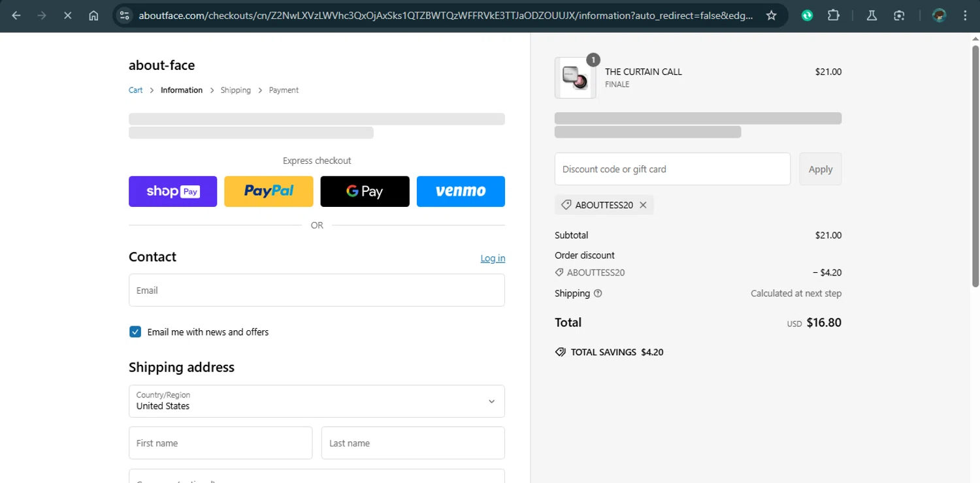The width and height of the screenshot is (980, 483).
Task: Remove the ABOUTTESS20 discount code
Action: [x=643, y=205]
